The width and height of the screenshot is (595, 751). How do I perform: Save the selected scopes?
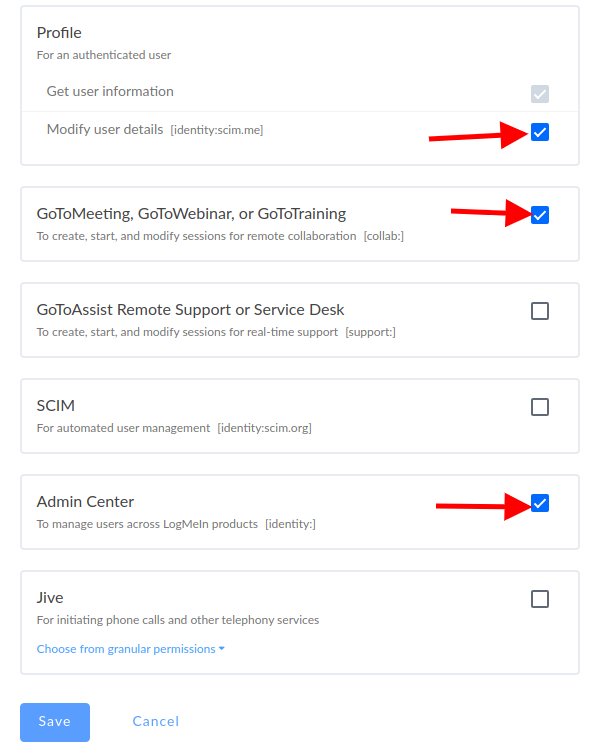pos(55,722)
